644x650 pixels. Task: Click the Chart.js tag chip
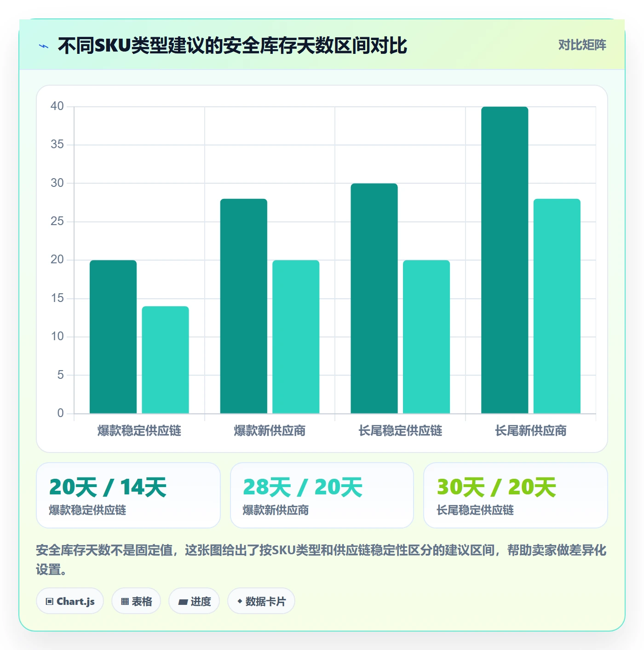click(x=70, y=601)
